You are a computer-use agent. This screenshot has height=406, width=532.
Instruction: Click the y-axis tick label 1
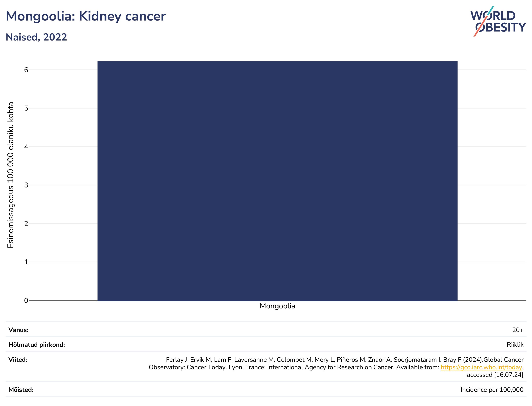point(26,262)
